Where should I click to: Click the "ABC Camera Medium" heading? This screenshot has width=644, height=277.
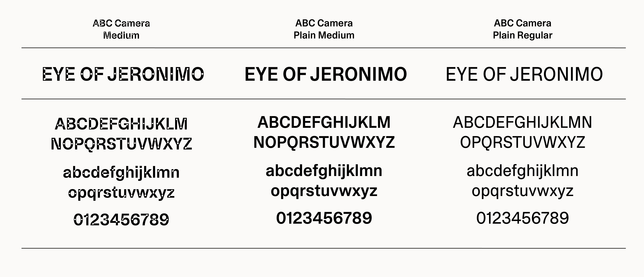pos(121,29)
